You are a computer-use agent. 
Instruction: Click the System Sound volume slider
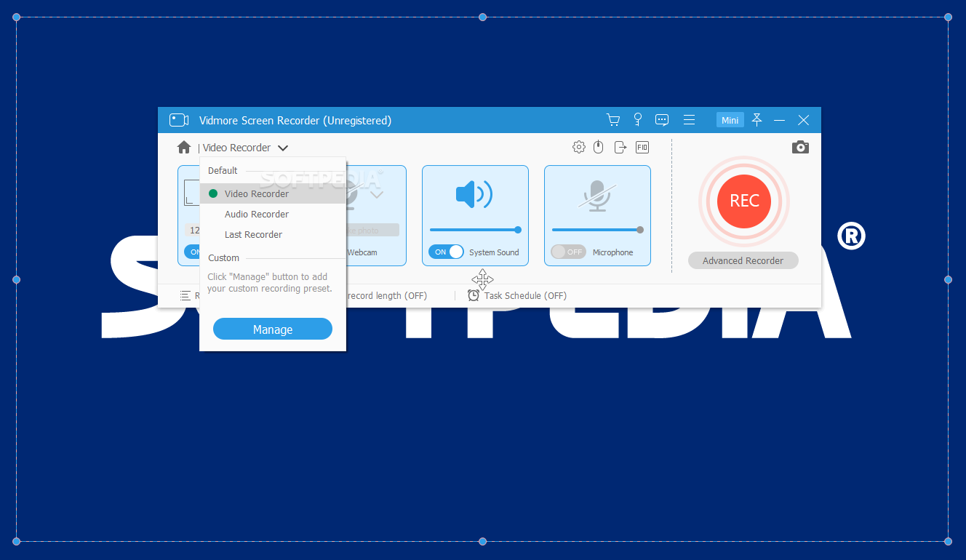pos(475,230)
